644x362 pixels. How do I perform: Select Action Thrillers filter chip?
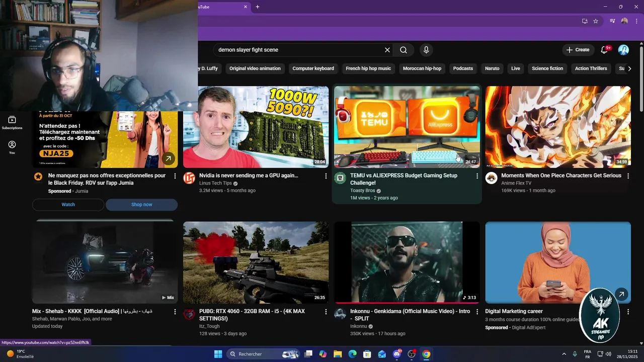coord(591,68)
